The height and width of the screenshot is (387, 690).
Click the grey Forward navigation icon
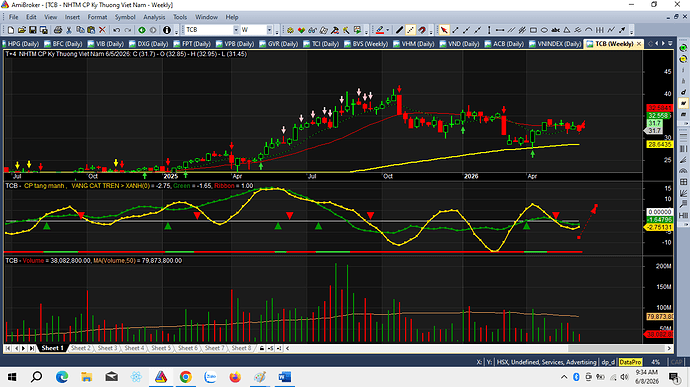(x=153, y=30)
